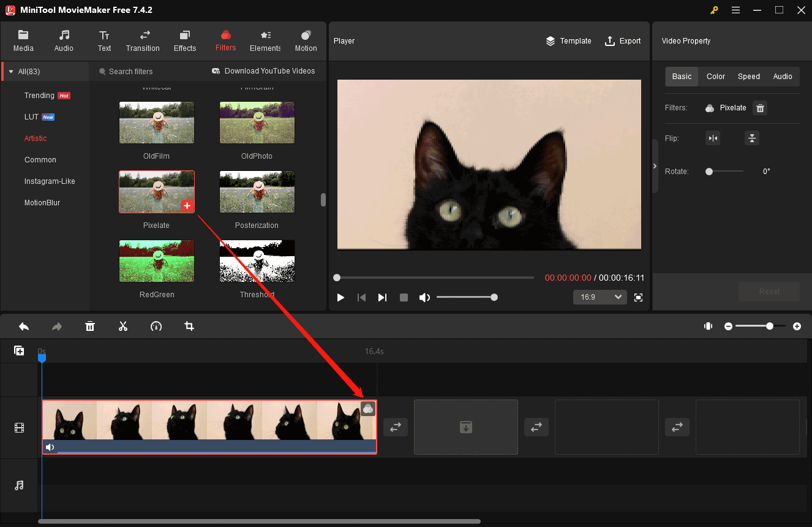Open the Media tab
The width and height of the screenshot is (812, 527).
click(23, 41)
